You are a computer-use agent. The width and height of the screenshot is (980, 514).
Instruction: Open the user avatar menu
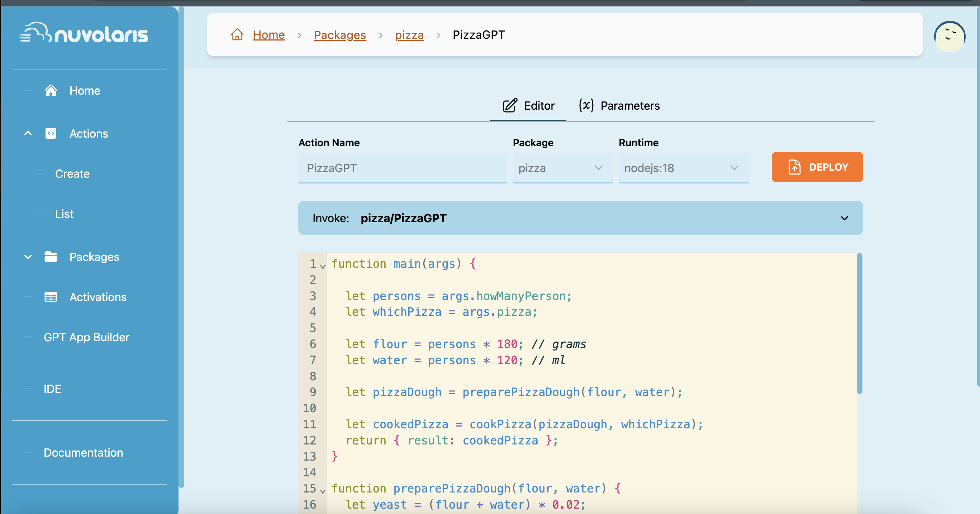pos(950,37)
